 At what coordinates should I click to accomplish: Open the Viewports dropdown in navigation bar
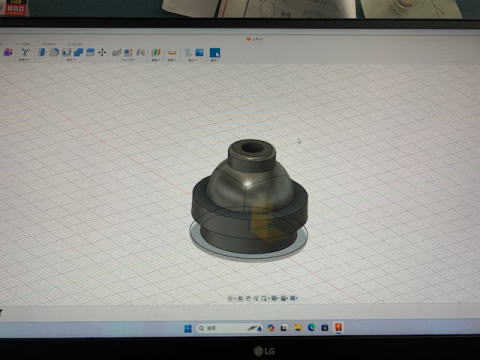297,298
